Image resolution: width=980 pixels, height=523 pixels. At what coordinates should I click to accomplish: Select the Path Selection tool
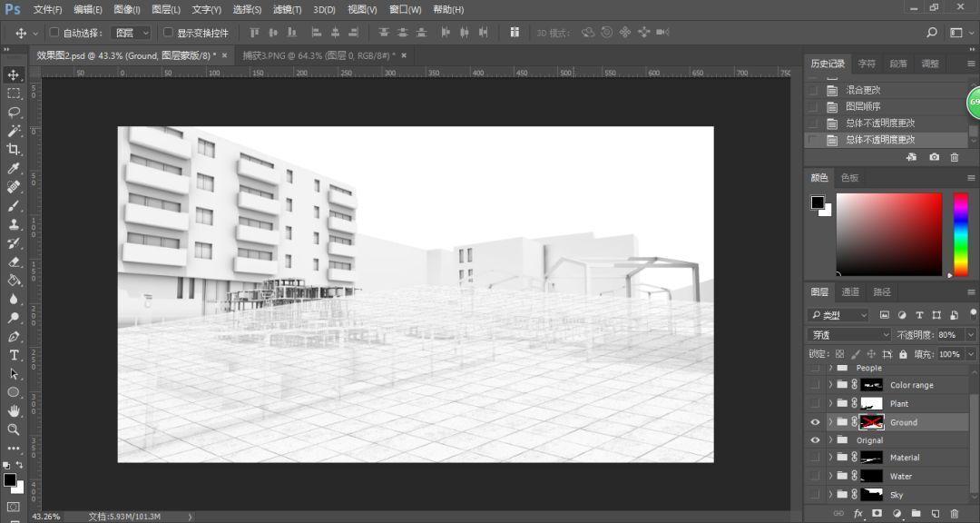pyautogui.click(x=13, y=374)
